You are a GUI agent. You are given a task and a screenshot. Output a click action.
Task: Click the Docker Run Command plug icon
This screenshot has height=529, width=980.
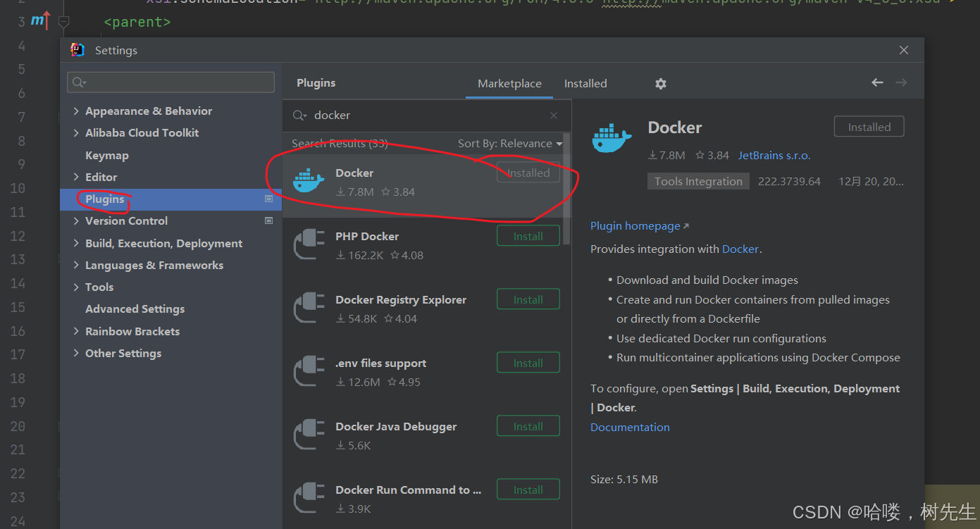(x=309, y=498)
